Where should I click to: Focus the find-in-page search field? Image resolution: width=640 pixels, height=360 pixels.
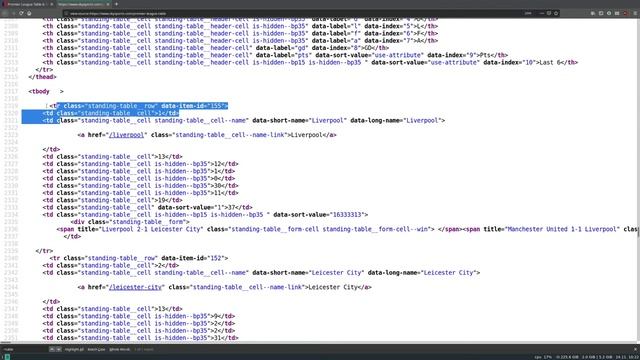click(x=24, y=349)
